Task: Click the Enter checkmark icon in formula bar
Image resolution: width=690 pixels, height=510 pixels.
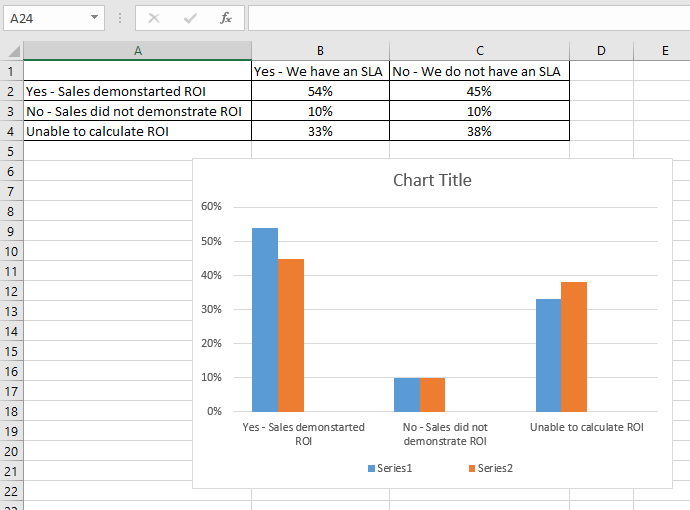Action: tap(190, 18)
